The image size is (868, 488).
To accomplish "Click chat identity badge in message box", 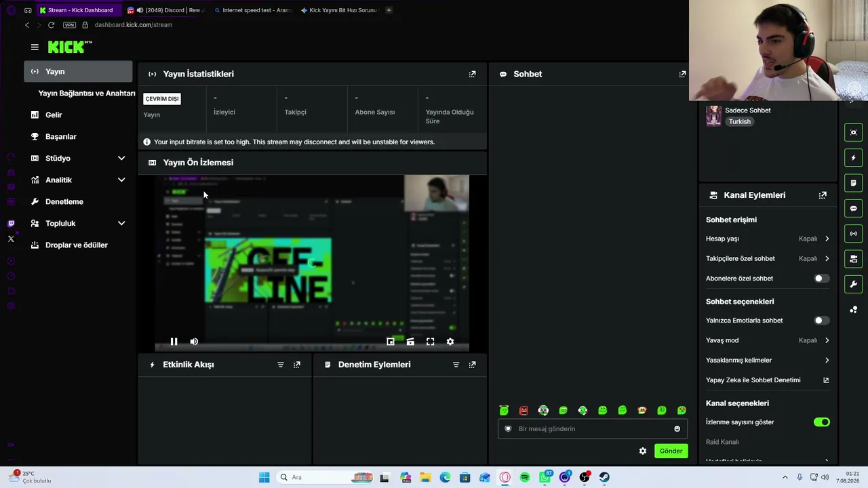I will 508,428.
